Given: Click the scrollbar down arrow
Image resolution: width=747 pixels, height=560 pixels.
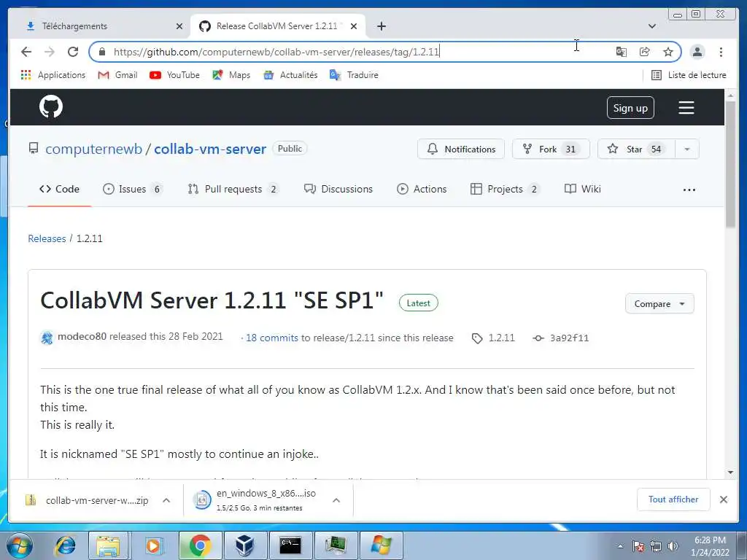Looking at the screenshot, I should (731, 472).
